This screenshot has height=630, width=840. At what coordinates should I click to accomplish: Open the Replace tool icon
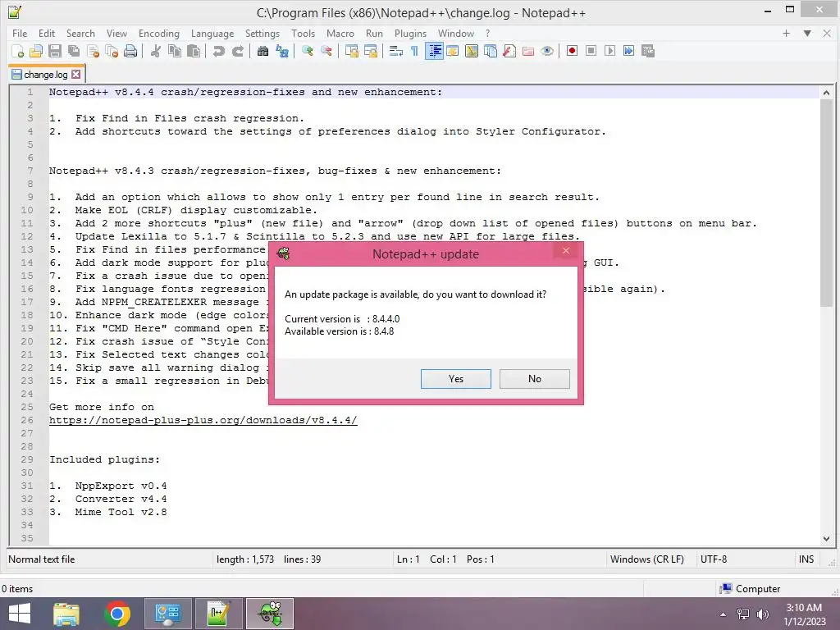coord(282,51)
